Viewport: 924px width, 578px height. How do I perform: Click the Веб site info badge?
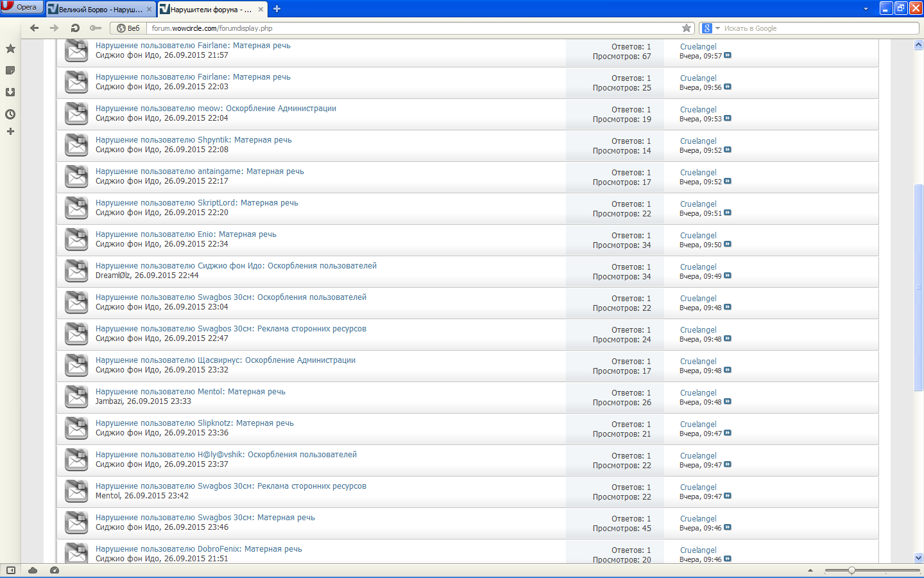point(128,28)
